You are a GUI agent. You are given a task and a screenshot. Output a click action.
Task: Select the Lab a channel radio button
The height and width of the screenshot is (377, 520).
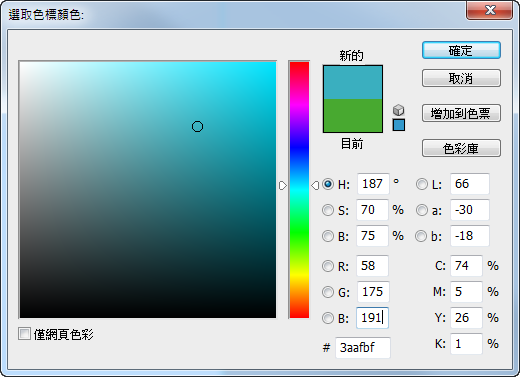pos(422,210)
